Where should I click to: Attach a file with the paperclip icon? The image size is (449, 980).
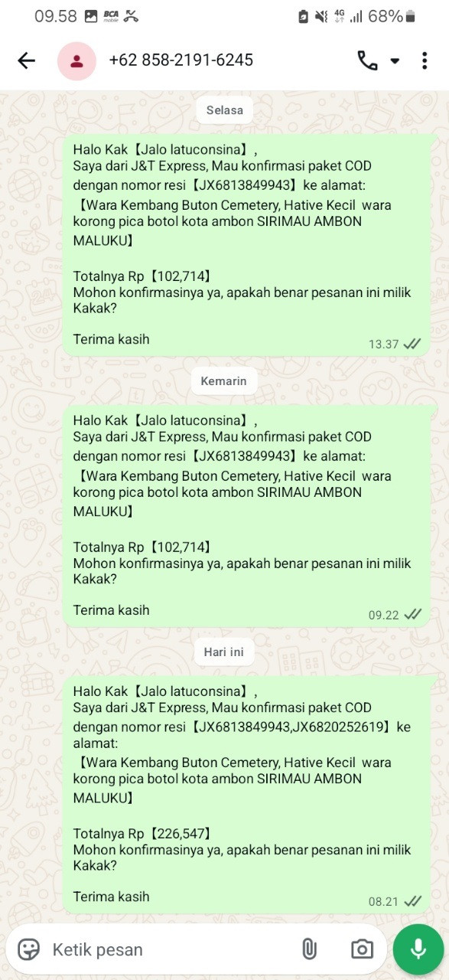pos(308,949)
